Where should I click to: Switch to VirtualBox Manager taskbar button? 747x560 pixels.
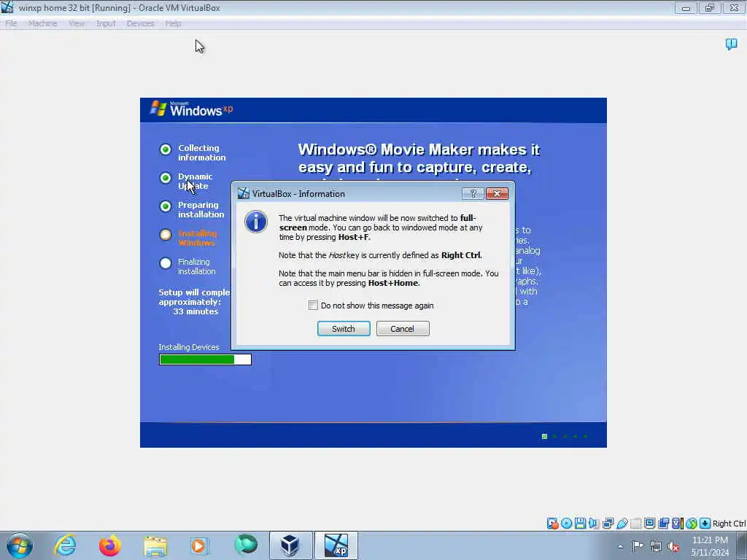click(290, 545)
